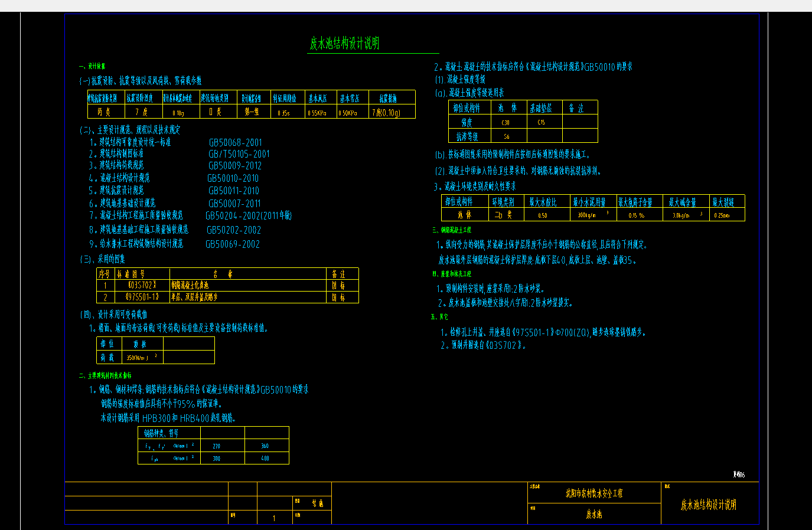Select the code text 'GB/T50105-2001'

point(239,154)
